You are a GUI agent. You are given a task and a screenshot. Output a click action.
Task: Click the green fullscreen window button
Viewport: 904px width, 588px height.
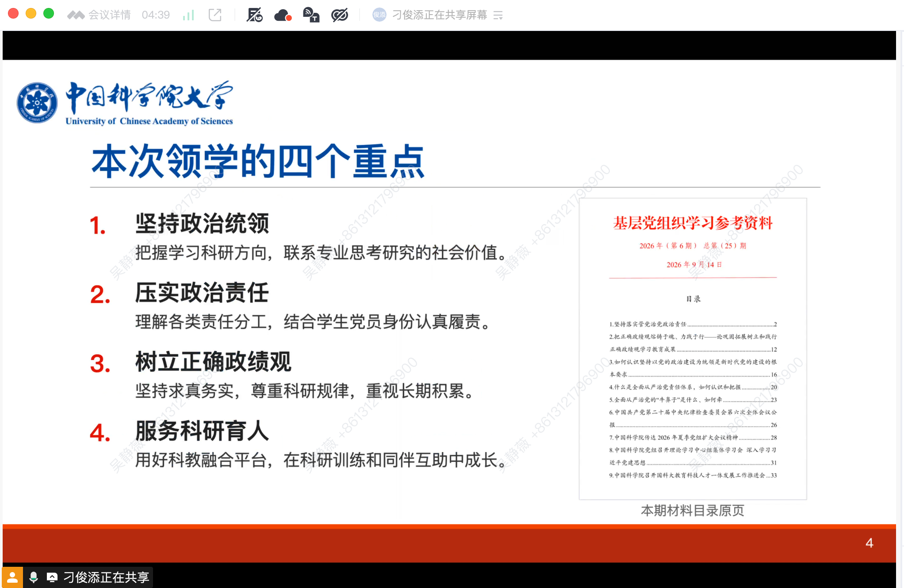pyautogui.click(x=49, y=14)
